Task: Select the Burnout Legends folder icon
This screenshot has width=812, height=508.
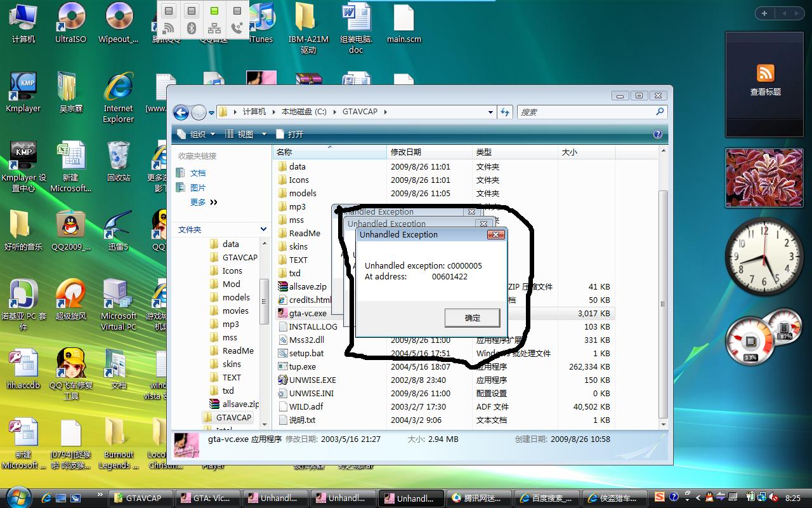Action: 119,443
